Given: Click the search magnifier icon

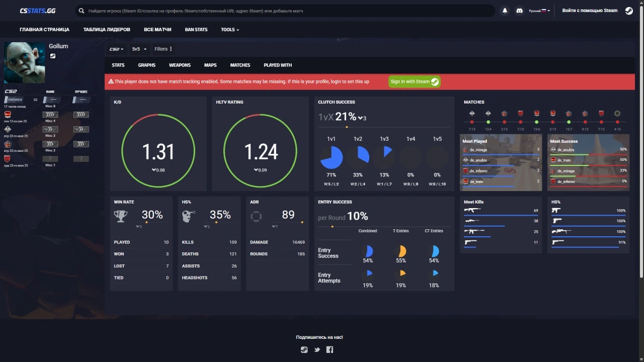Looking at the screenshot, I should pyautogui.click(x=82, y=11).
